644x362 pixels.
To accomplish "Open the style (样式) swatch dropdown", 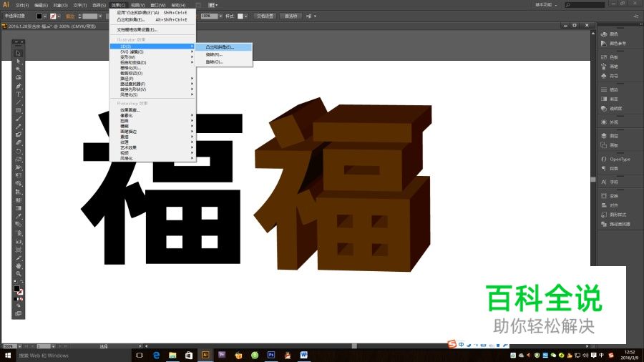I will point(246,16).
